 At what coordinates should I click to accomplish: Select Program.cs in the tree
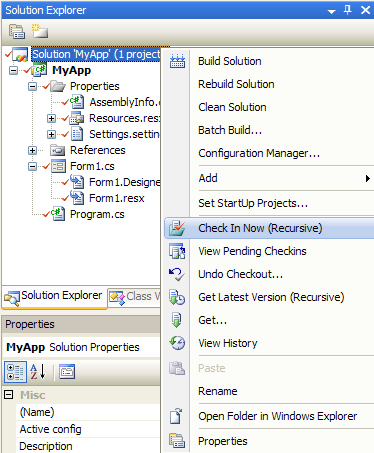97,214
